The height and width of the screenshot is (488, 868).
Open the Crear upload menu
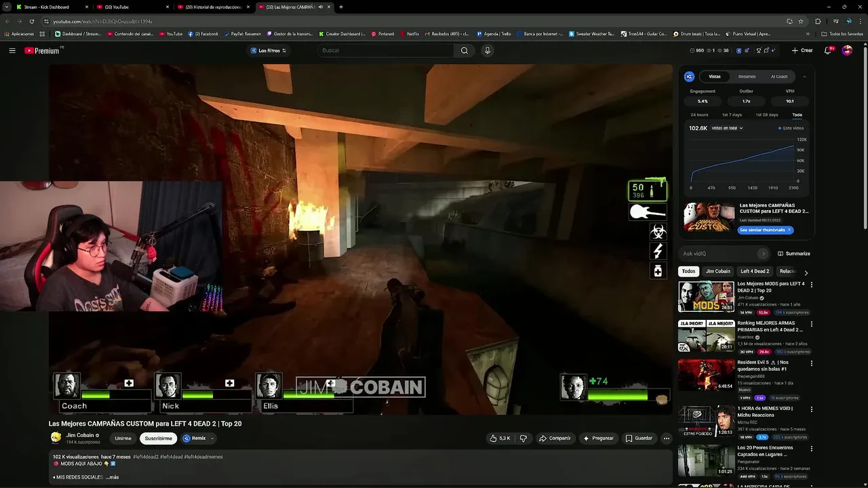click(802, 50)
